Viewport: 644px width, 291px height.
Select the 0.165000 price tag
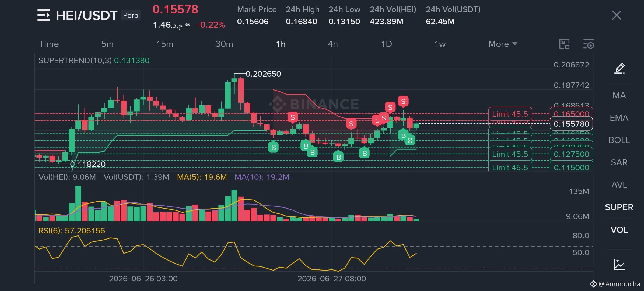pyautogui.click(x=571, y=114)
